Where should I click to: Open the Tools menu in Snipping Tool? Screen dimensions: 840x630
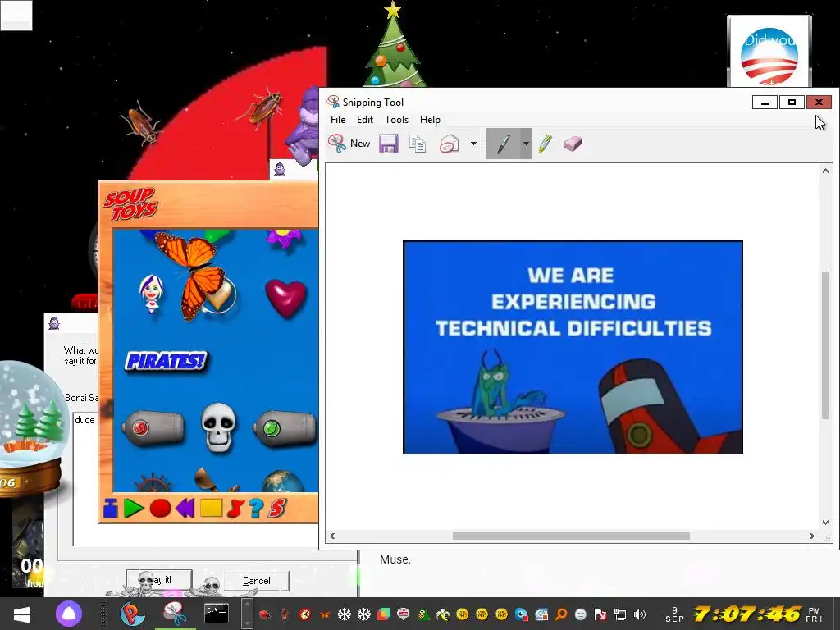coord(396,120)
